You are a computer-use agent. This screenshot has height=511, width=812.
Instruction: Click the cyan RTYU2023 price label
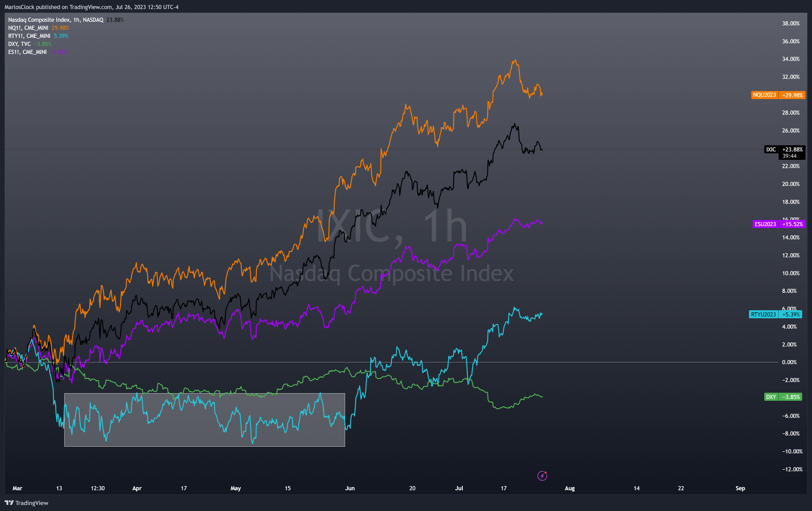(x=763, y=314)
